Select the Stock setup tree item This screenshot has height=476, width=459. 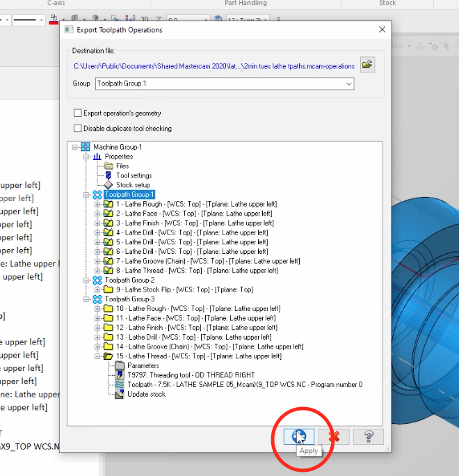pos(134,185)
